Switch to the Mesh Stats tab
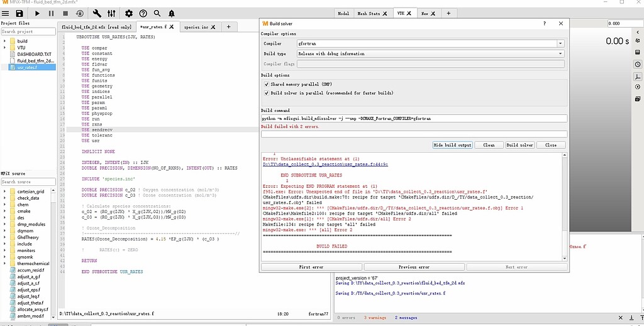The image size is (644, 326). click(369, 13)
